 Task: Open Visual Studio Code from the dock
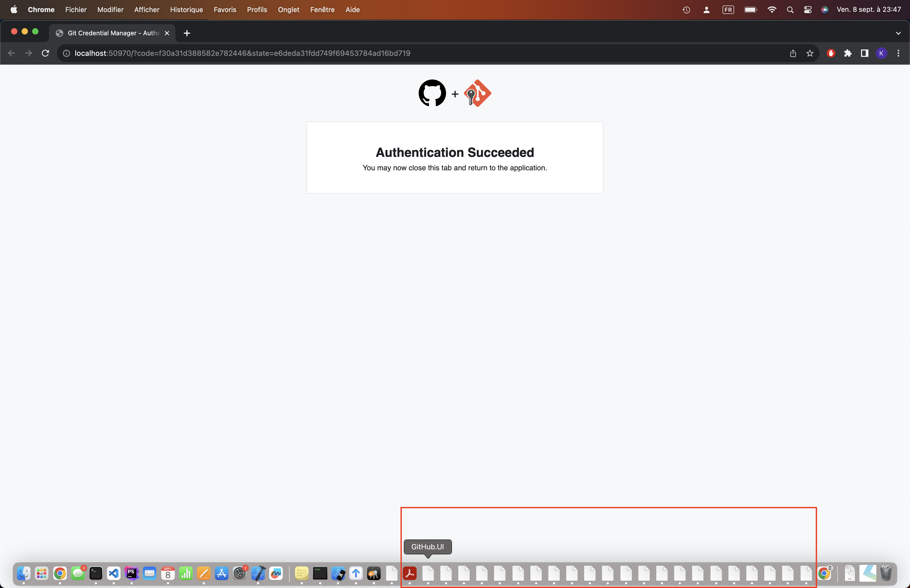(x=113, y=574)
